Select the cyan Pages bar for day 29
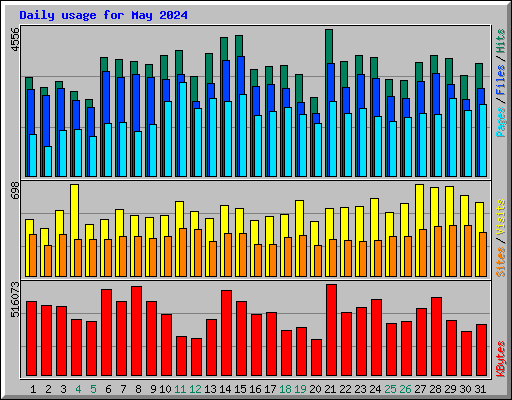 453,137
